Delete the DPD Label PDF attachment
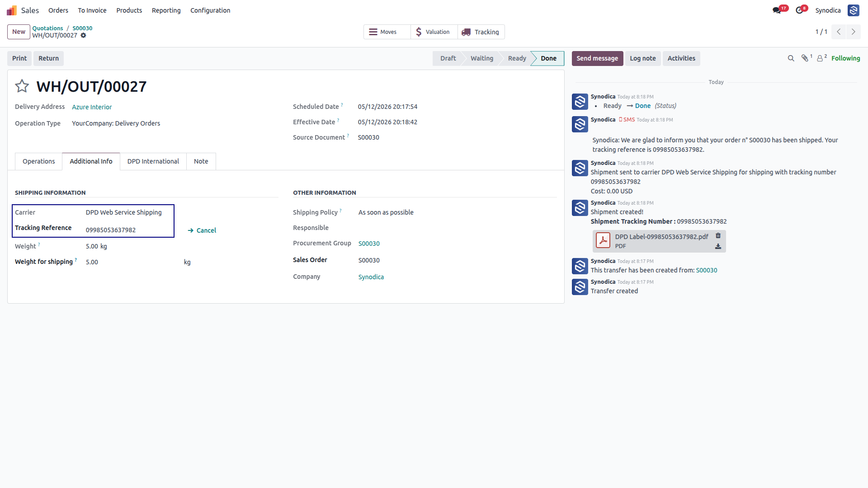 718,236
